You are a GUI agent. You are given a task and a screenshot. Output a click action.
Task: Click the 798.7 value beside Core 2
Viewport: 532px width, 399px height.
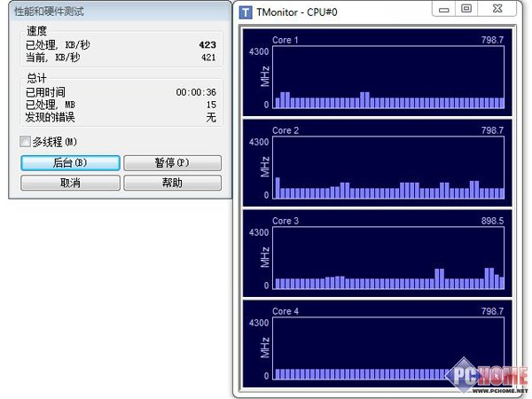492,130
